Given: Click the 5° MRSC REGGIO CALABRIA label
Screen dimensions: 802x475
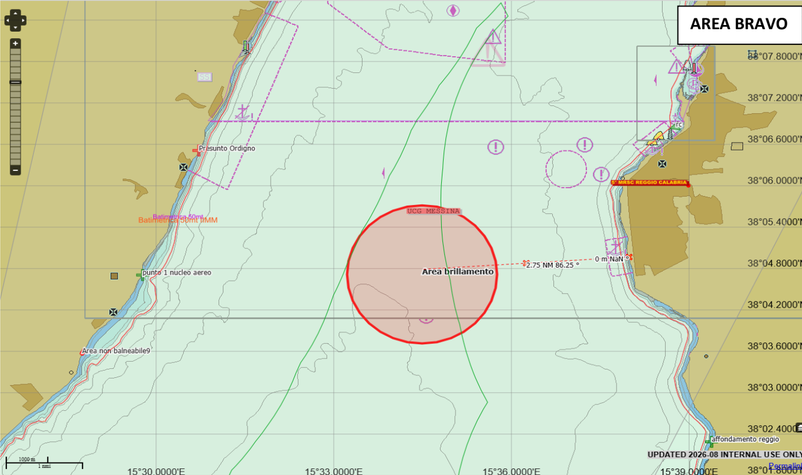Looking at the screenshot, I should [x=650, y=183].
